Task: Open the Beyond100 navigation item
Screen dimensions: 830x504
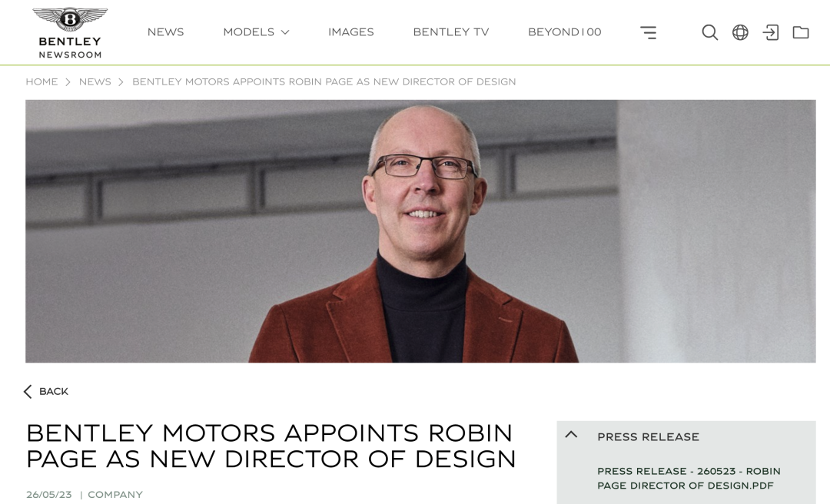Action: click(564, 31)
